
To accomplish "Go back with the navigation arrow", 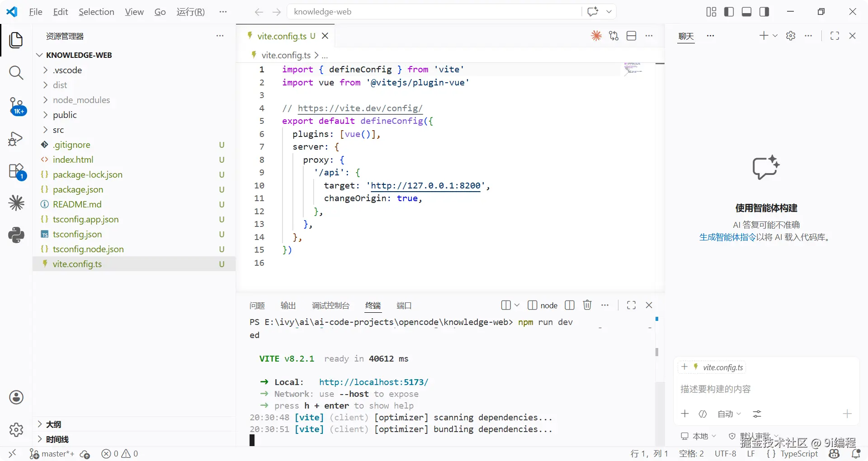I will 259,12.
